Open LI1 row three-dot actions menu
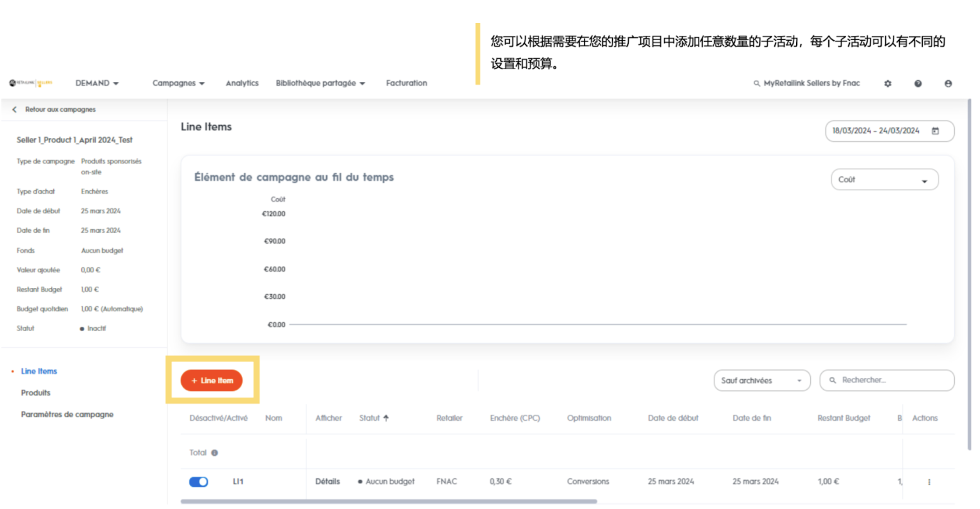980x509 pixels. (x=929, y=481)
